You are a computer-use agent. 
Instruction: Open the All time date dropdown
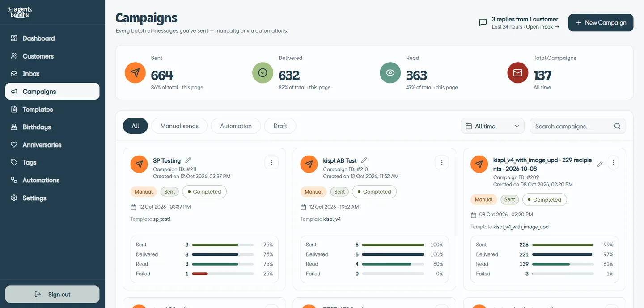pyautogui.click(x=492, y=126)
